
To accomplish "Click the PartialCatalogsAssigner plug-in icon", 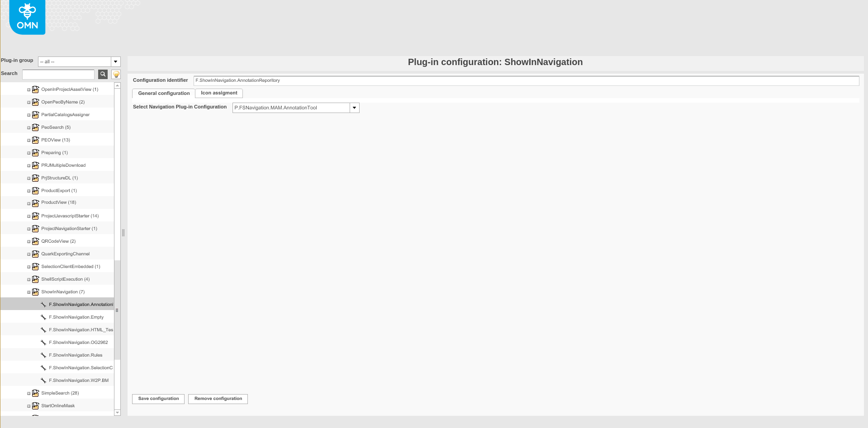I will (35, 115).
